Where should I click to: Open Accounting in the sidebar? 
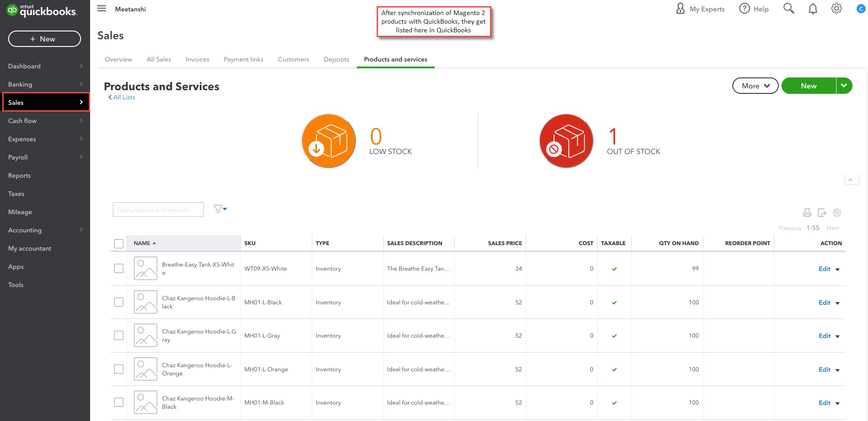click(x=45, y=230)
